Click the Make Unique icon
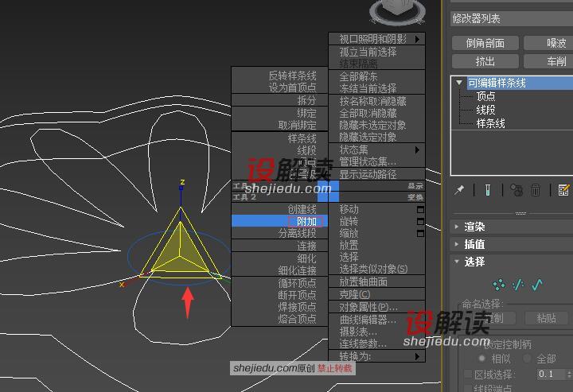The width and height of the screenshot is (573, 392). [516, 190]
